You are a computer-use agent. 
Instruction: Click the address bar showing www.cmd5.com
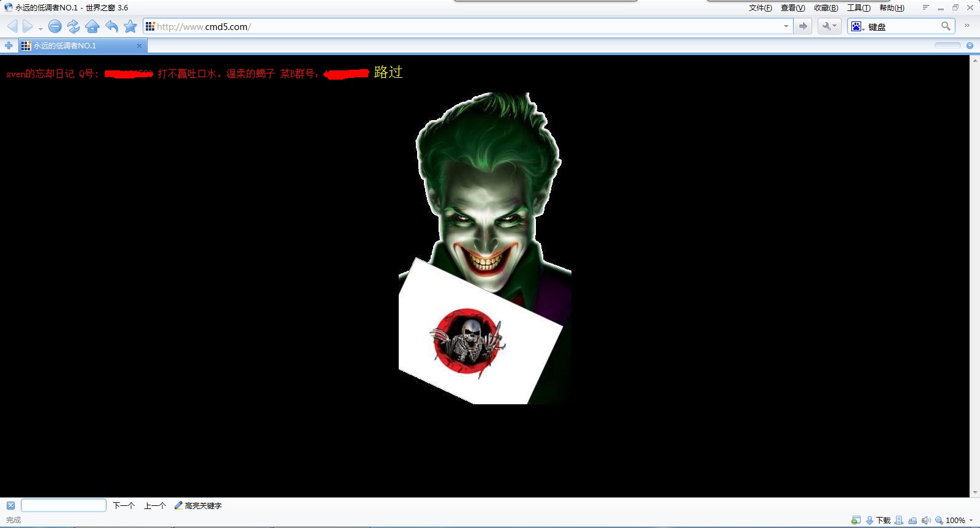pos(469,26)
